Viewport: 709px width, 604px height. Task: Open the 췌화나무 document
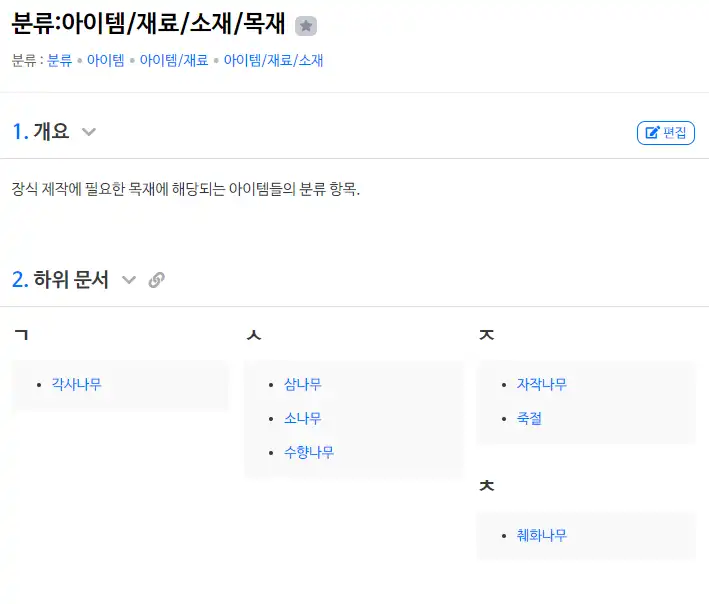[541, 535]
